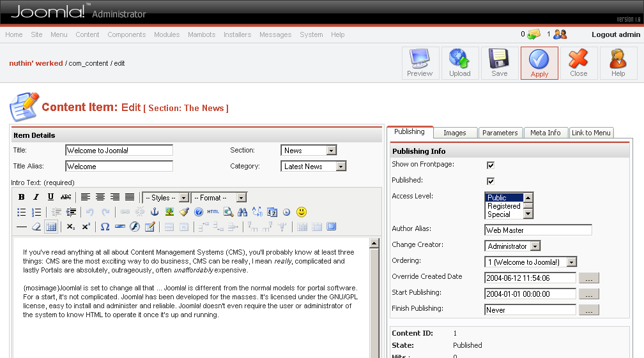Screen dimensions: 644x358
Task: Click the Access Level list down arrow
Action: coord(528,214)
